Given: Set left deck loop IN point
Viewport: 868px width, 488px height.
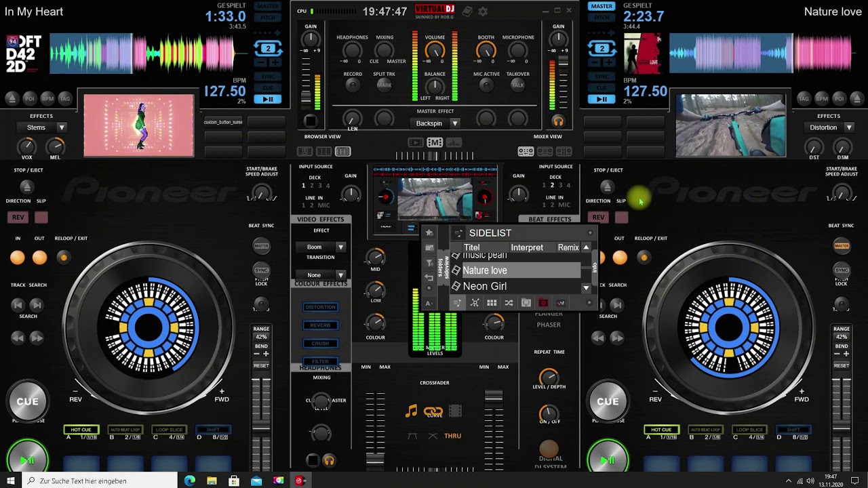Looking at the screenshot, I should click(x=18, y=257).
